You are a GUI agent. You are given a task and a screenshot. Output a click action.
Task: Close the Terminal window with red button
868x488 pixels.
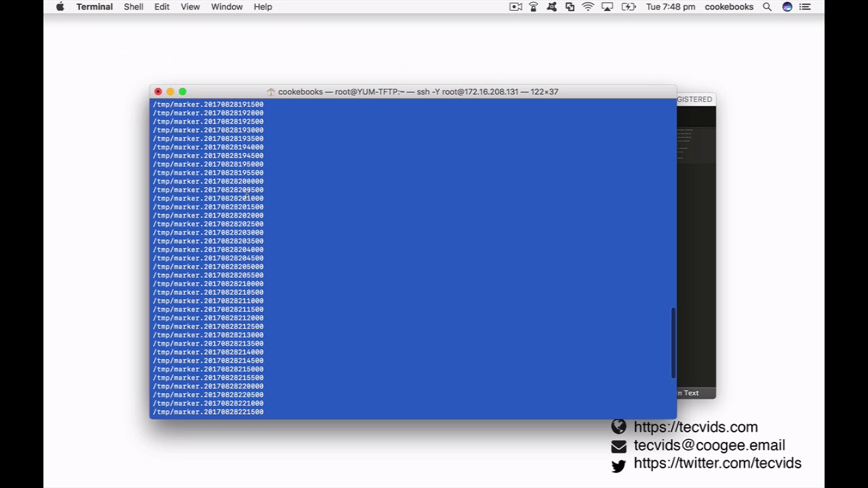(x=158, y=91)
